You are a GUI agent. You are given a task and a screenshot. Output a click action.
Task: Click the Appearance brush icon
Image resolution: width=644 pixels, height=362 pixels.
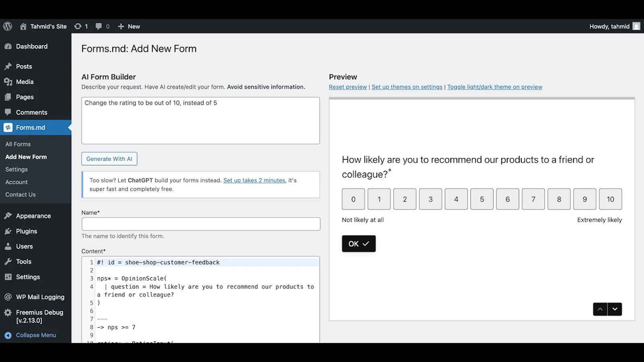pyautogui.click(x=8, y=216)
